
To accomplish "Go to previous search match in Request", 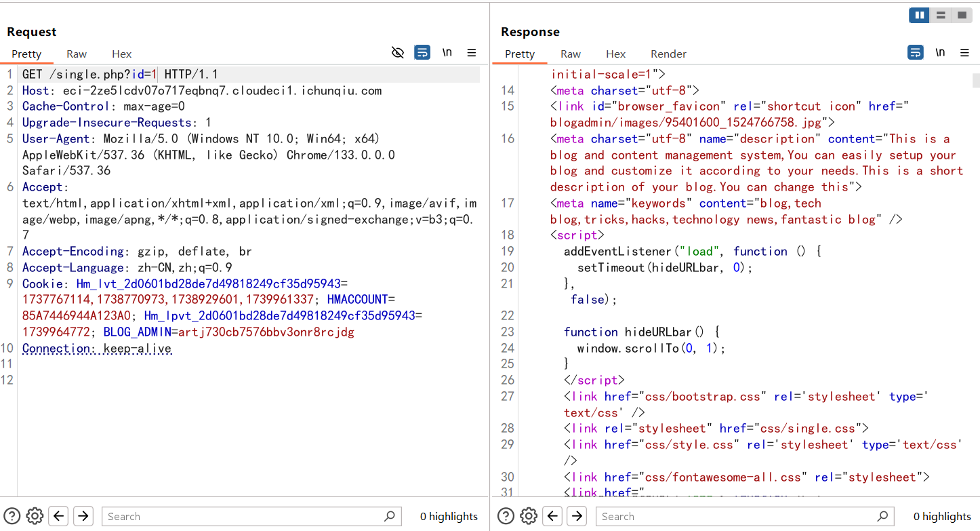I will pos(59,516).
